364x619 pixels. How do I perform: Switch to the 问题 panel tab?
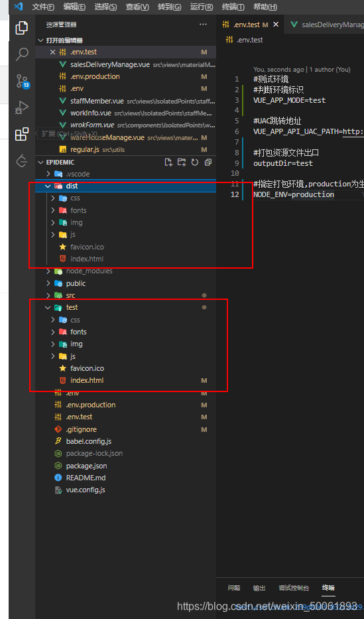234,588
